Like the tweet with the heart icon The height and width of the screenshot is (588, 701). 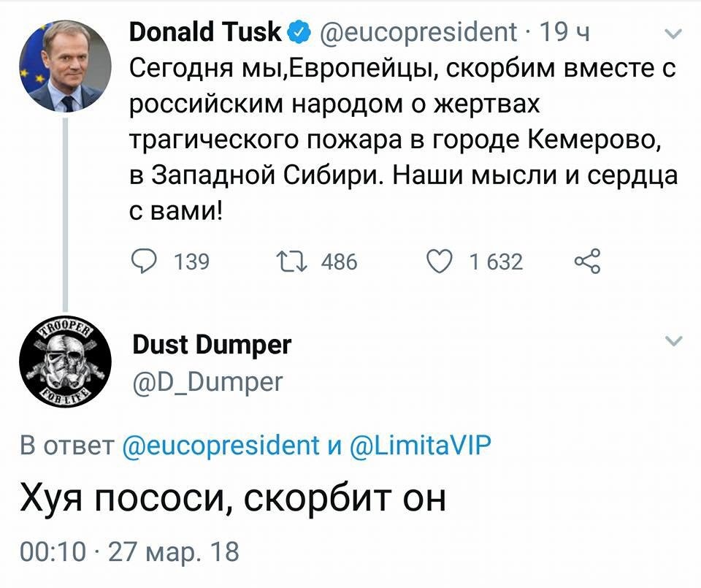tap(440, 261)
